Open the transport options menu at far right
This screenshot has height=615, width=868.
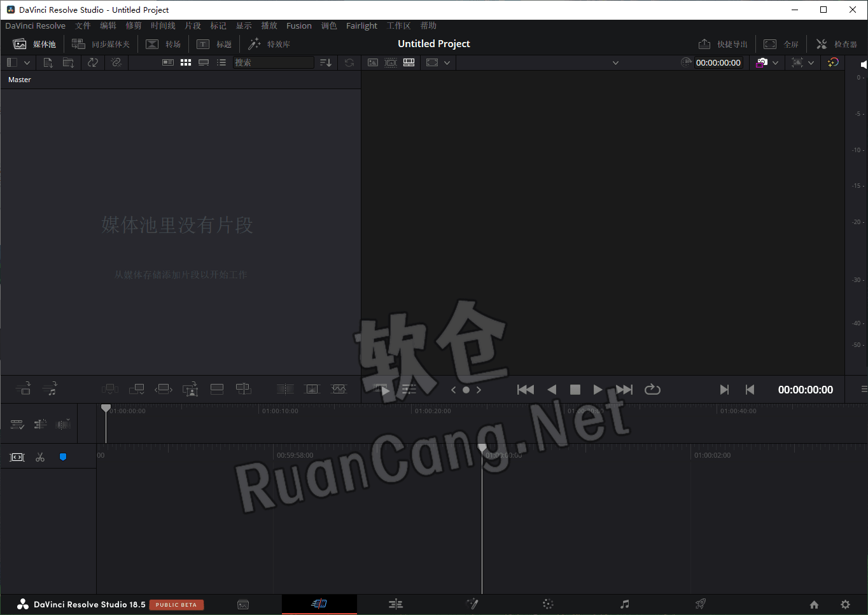(x=864, y=389)
